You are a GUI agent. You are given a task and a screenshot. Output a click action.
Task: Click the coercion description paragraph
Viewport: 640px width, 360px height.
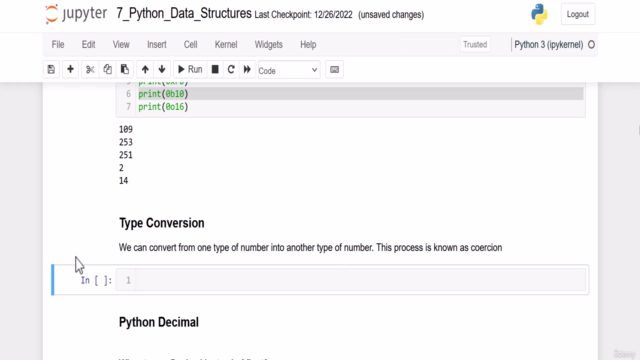(310, 248)
